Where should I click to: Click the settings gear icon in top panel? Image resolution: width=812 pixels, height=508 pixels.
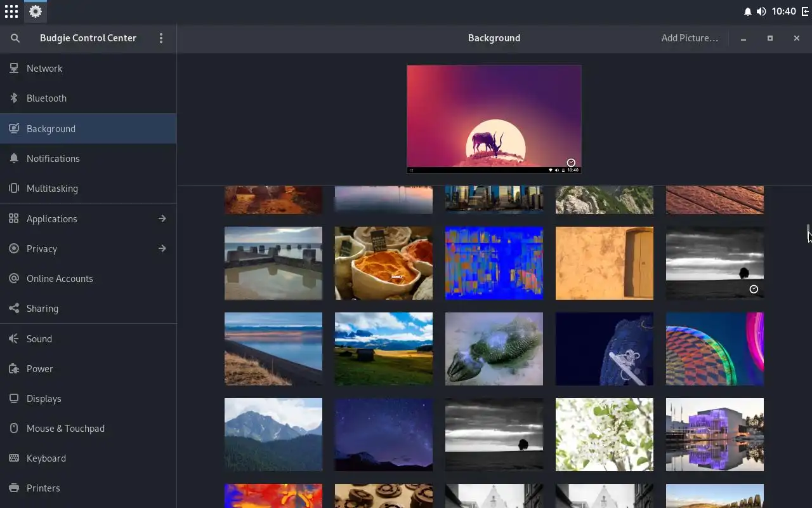(x=36, y=11)
